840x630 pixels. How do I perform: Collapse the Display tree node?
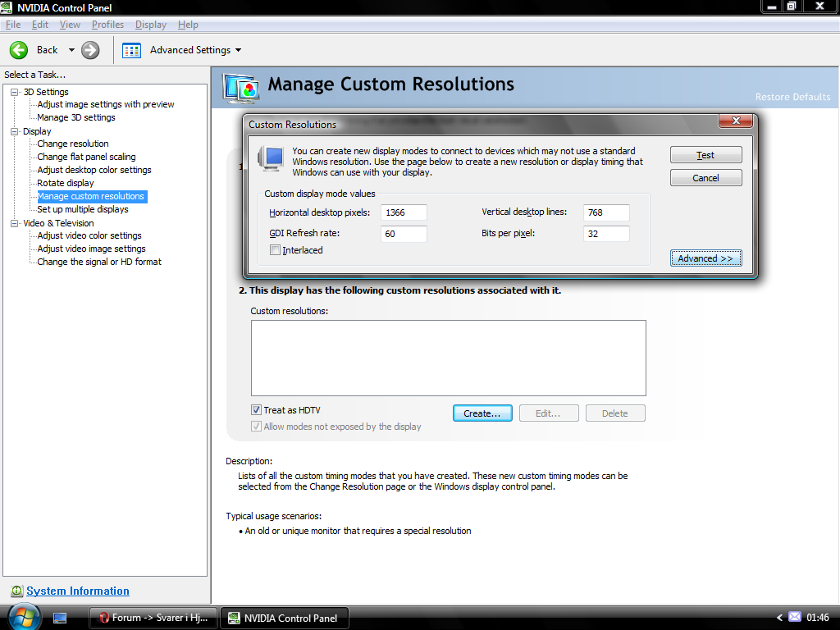[15, 131]
